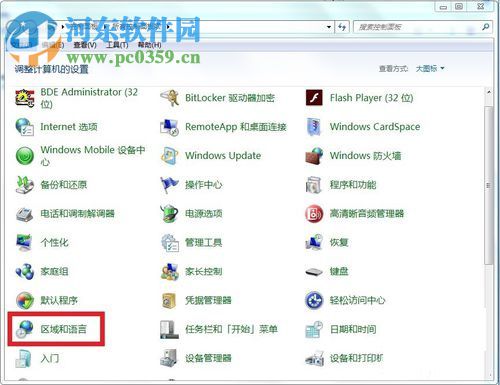Open Windows CardSpace
500x385 pixels.
(363, 127)
